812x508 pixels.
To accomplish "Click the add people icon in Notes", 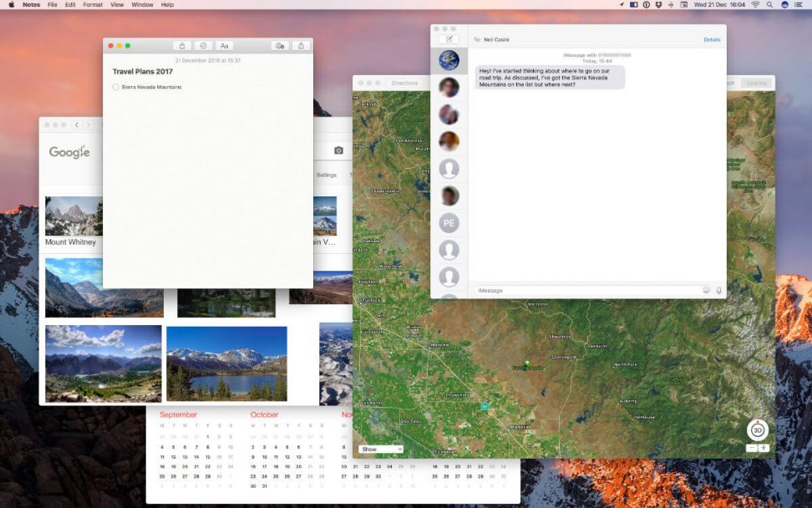I will click(280, 46).
